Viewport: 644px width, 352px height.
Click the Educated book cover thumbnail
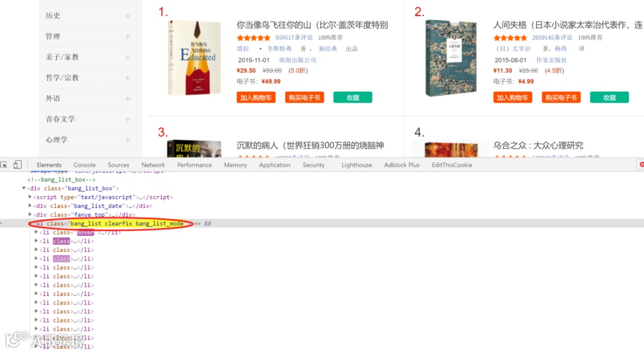click(194, 57)
